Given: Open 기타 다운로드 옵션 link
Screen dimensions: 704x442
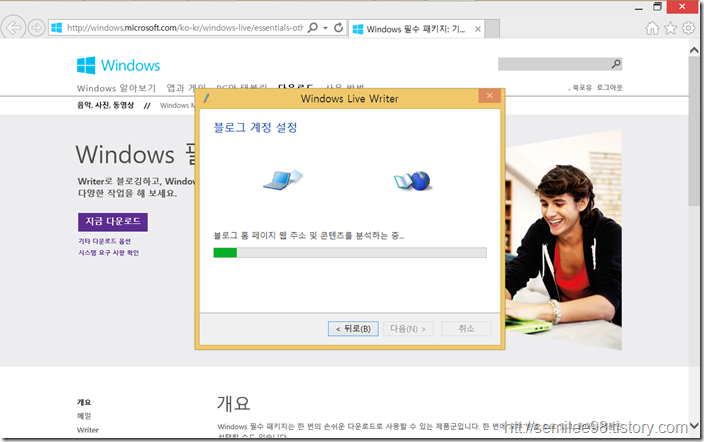Looking at the screenshot, I should coord(105,241).
